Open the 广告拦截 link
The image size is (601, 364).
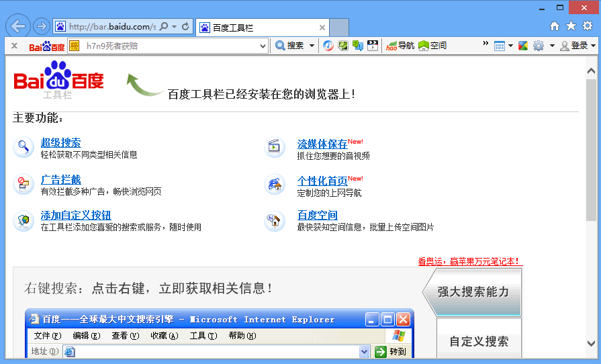pyautogui.click(x=60, y=179)
